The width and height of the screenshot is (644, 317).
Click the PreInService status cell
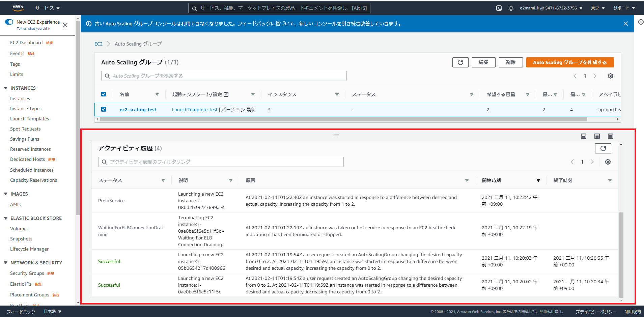click(111, 201)
